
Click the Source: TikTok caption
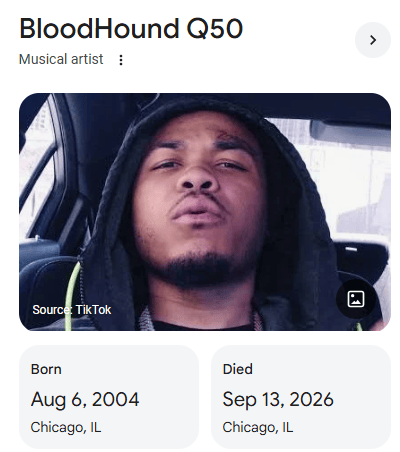click(72, 310)
